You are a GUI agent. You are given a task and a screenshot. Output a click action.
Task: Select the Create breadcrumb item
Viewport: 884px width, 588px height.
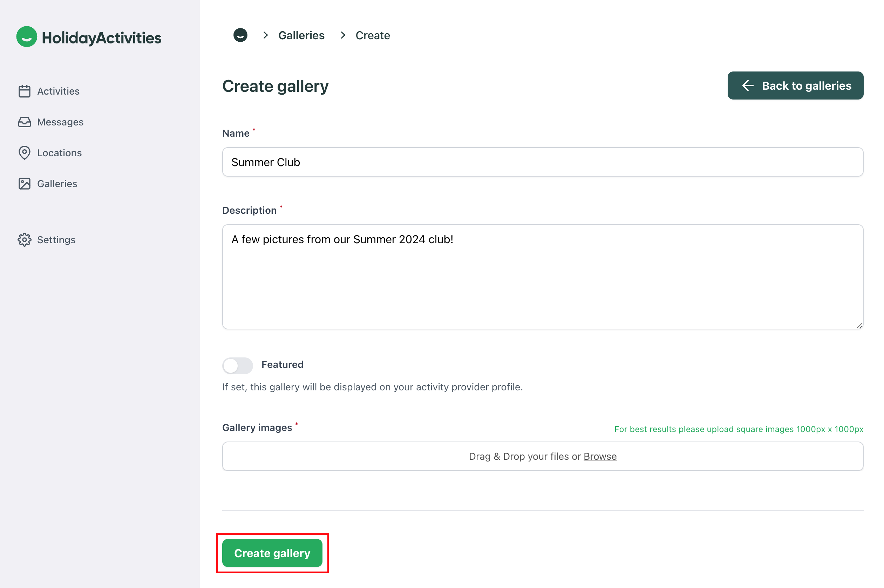[373, 35]
